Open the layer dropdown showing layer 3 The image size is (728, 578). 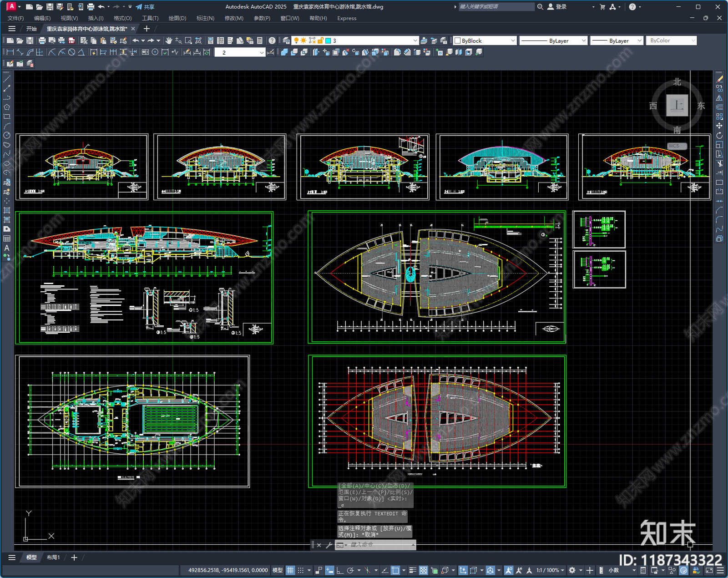[355, 41]
